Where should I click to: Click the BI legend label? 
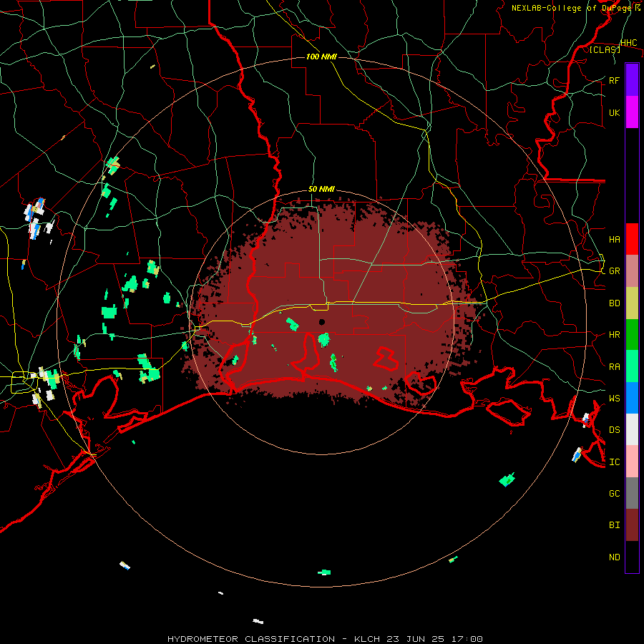(x=614, y=525)
